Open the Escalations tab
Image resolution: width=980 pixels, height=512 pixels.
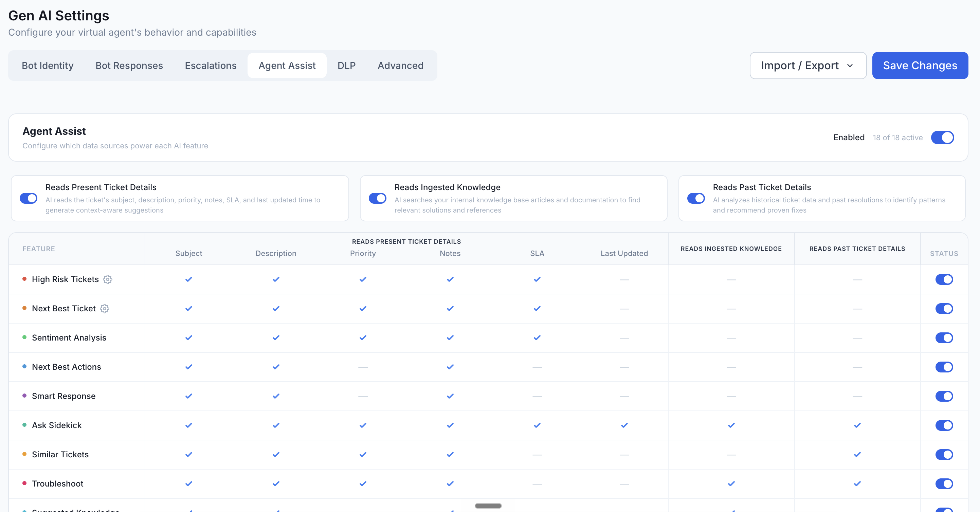tap(211, 66)
